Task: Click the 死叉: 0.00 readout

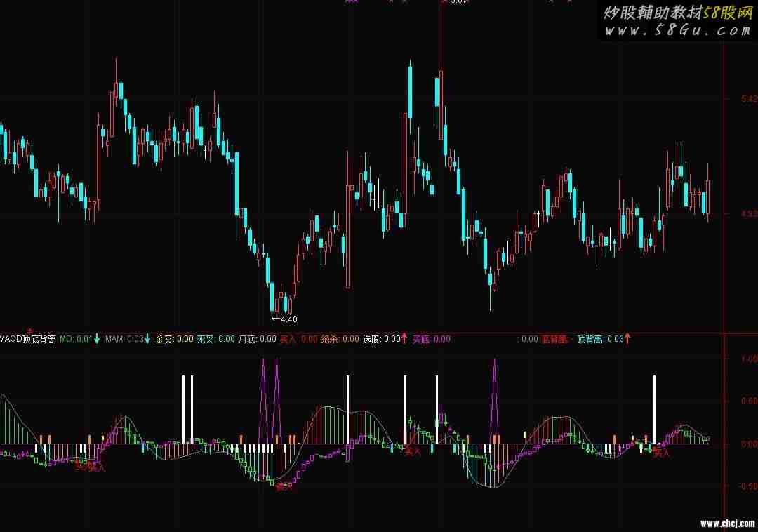Action: [215, 339]
